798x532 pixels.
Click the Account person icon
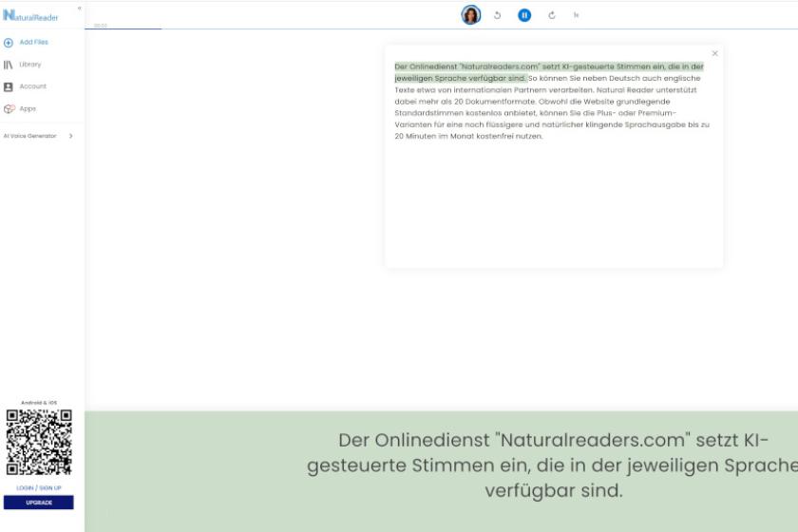pos(9,87)
